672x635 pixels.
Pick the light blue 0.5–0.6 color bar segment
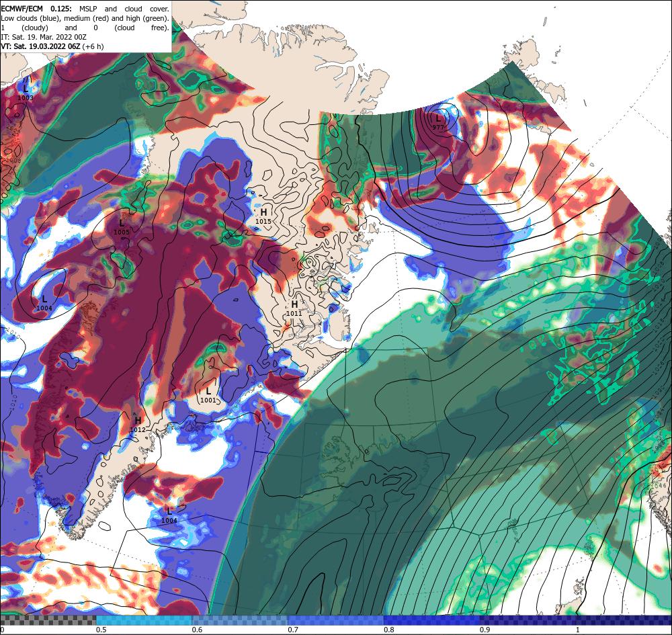click(x=144, y=620)
